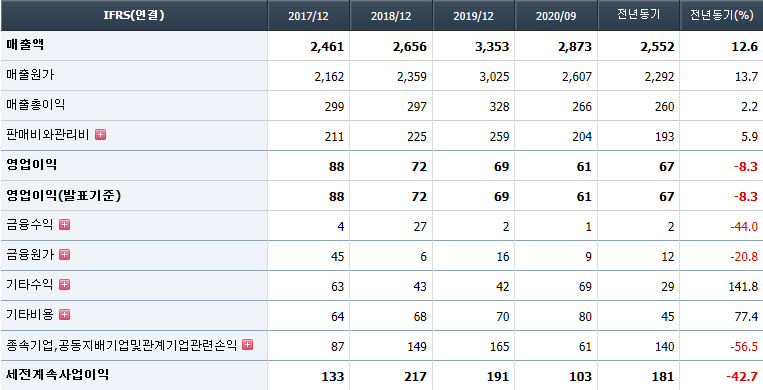Image resolution: width=763 pixels, height=390 pixels.
Task: Click the 금융수익 row label
Action: click(30, 224)
